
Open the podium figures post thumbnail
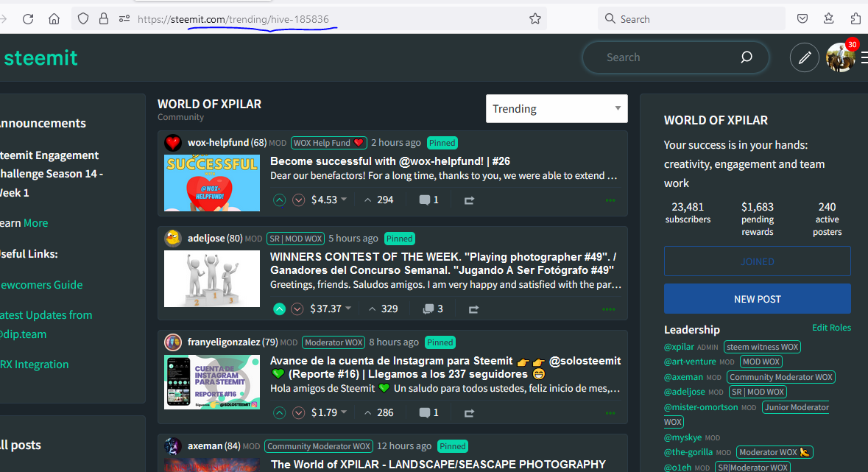tap(212, 278)
